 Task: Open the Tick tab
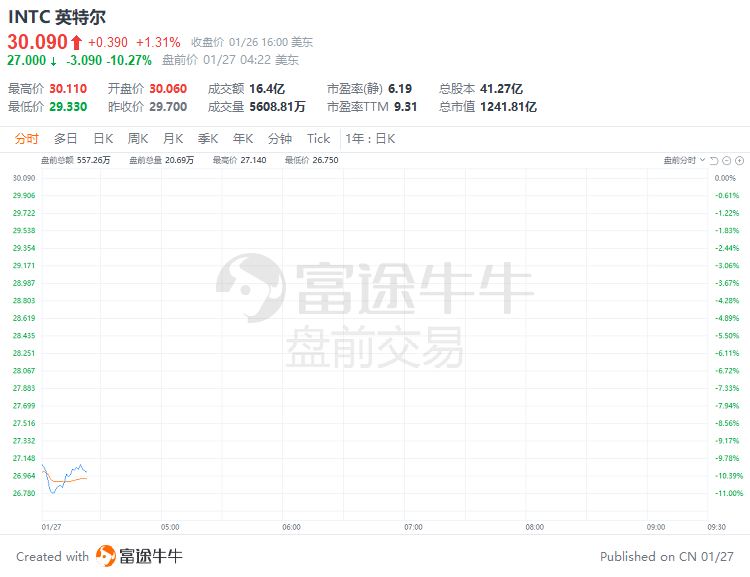pos(319,139)
